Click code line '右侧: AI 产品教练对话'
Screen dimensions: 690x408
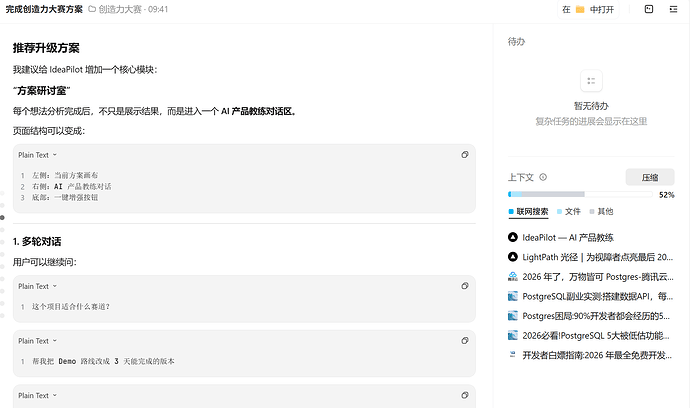click(71, 187)
